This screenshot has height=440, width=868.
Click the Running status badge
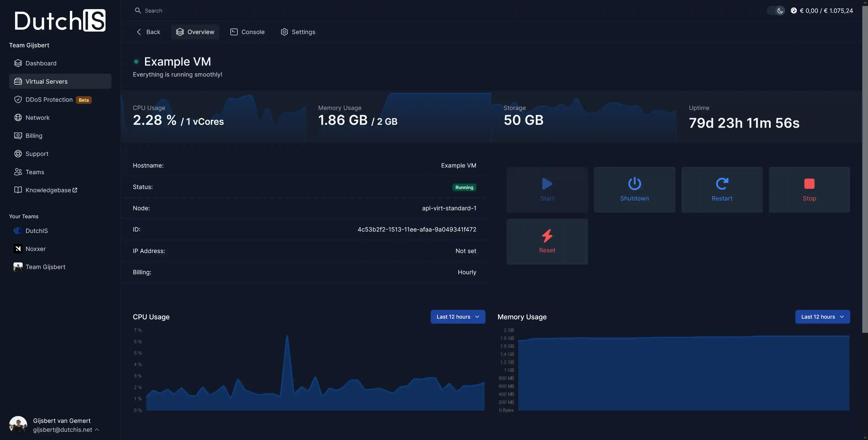464,187
